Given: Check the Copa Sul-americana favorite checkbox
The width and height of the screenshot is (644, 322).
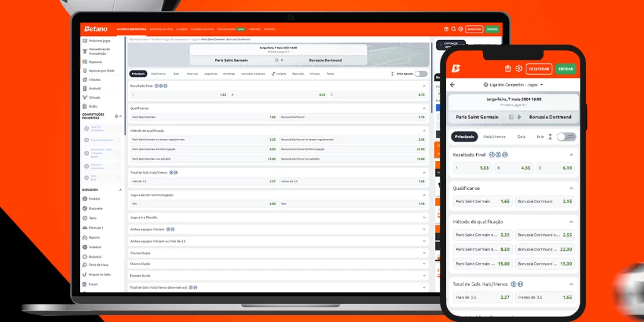Looking at the screenshot, I should pyautogui.click(x=118, y=166).
